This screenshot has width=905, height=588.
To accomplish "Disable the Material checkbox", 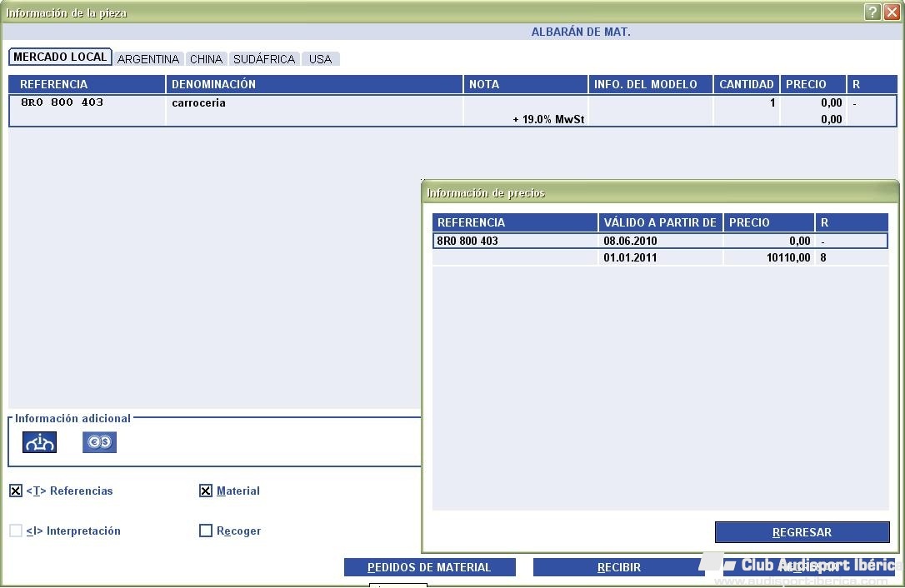I will 206,491.
